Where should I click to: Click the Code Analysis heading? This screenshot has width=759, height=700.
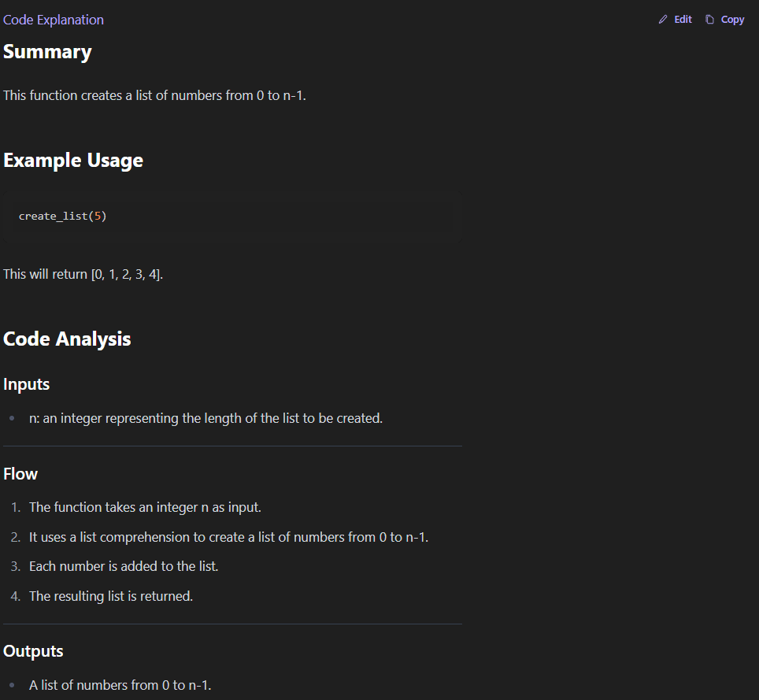[x=67, y=339]
